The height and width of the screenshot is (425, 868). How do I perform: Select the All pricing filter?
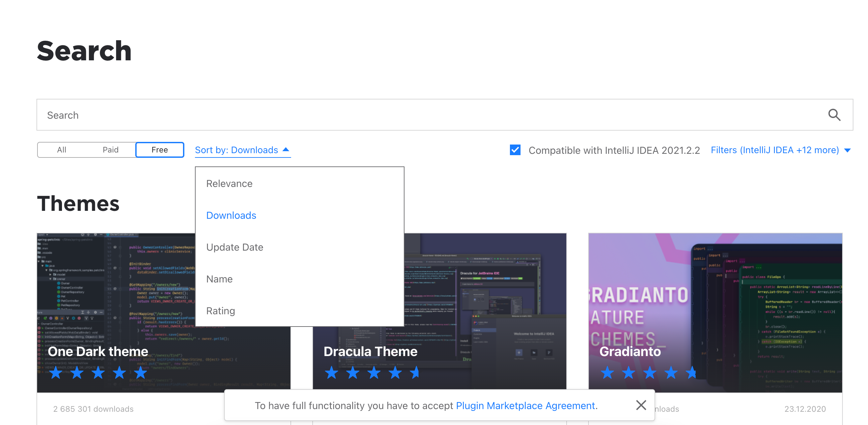coord(61,150)
